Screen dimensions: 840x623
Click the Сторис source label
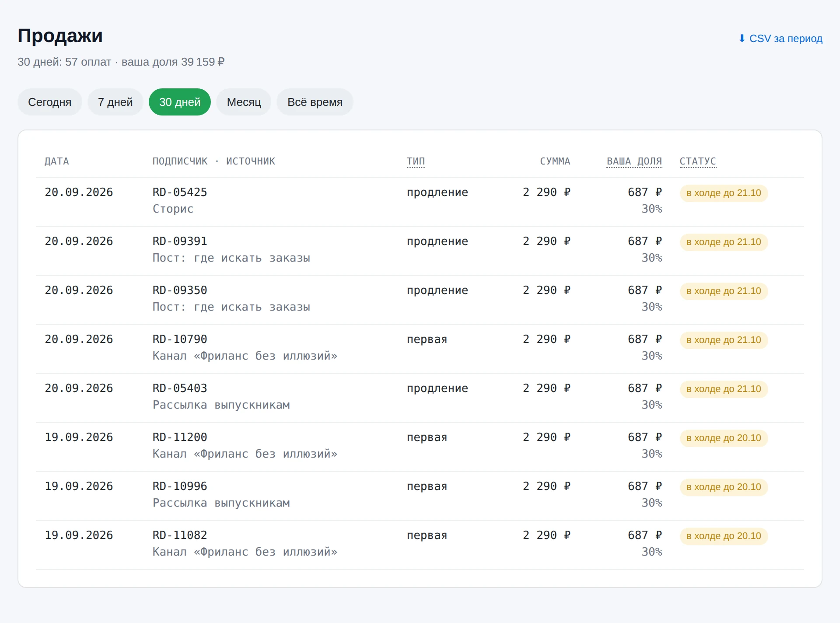(173, 209)
